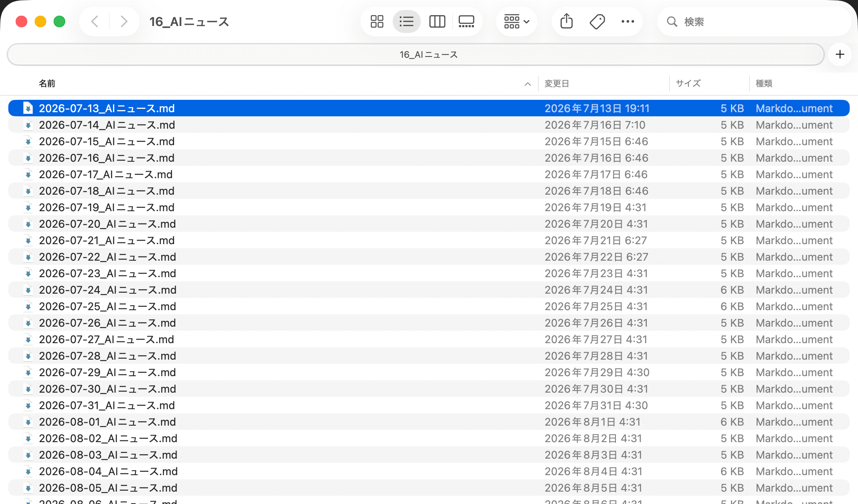This screenshot has width=858, height=504.
Task: Minimize the Finder window
Action: pos(40,21)
